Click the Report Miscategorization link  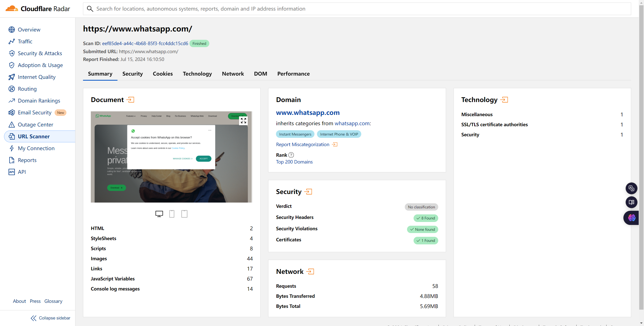pos(303,144)
